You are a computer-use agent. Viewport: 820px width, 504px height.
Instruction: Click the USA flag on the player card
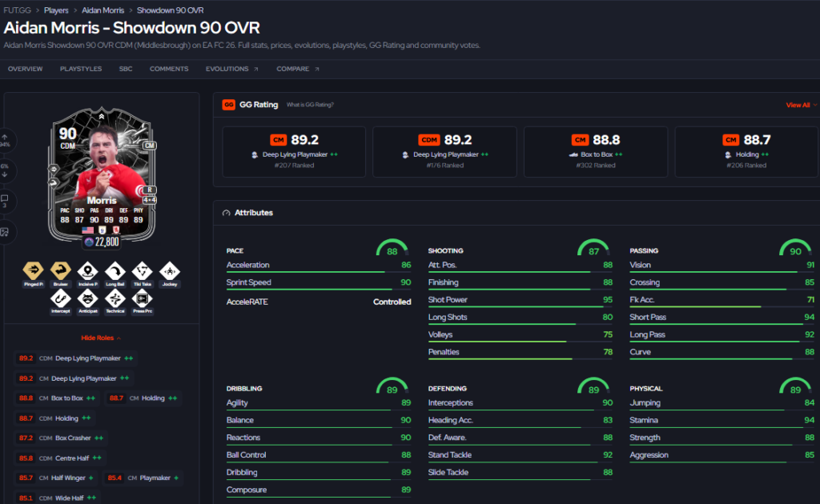click(x=88, y=230)
